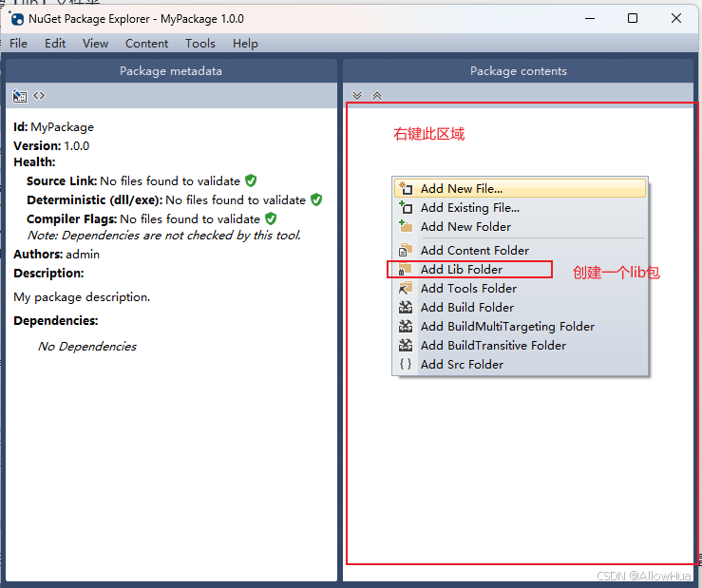This screenshot has width=702, height=588.
Task: Click the Add Existing File icon
Action: click(406, 207)
